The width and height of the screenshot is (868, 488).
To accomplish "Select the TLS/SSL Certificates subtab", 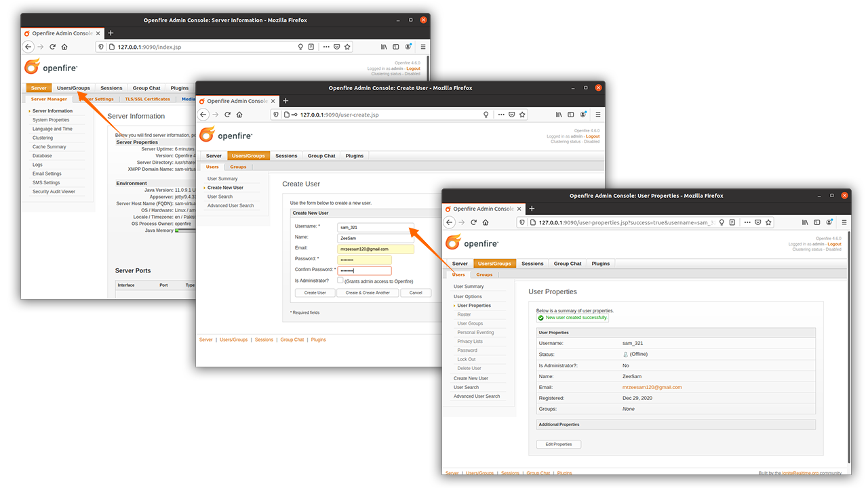I will coord(147,99).
